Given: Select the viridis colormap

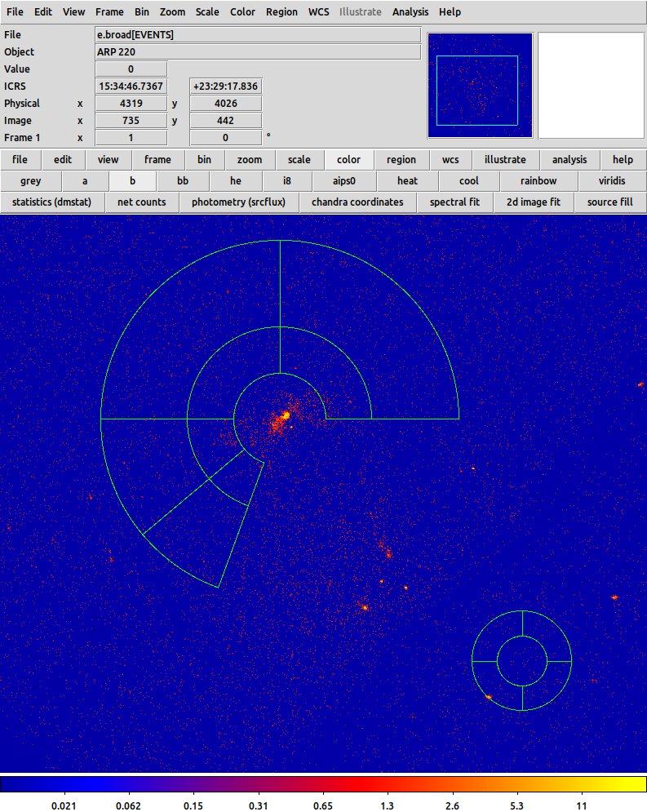Looking at the screenshot, I should (612, 180).
